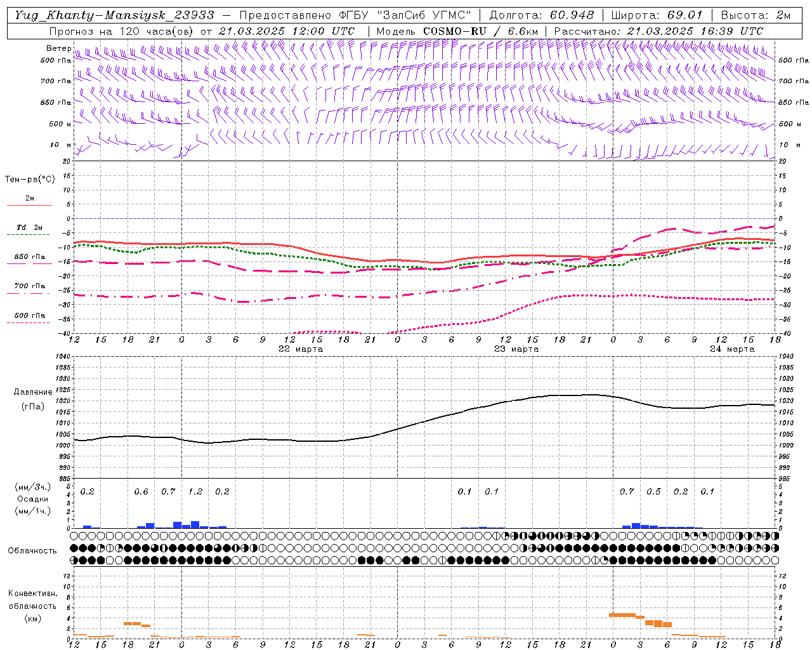This screenshot has width=812, height=650.
Task: Click the 'Тем-ра(°C)' temperature label
Action: tap(30, 180)
